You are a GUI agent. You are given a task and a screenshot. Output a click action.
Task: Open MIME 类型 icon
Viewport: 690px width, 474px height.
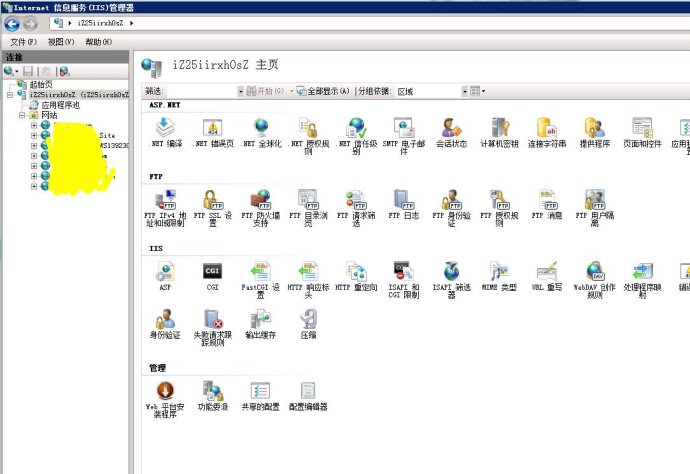(499, 272)
